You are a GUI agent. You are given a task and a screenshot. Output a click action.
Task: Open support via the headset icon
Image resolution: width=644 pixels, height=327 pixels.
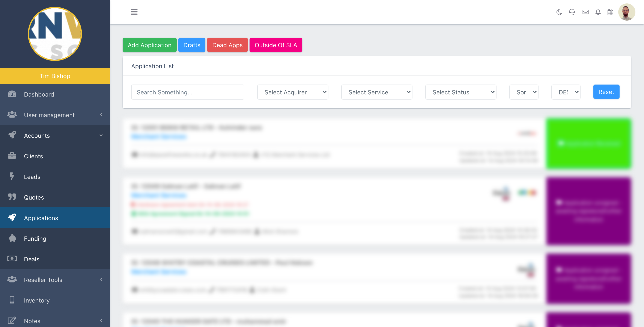572,12
